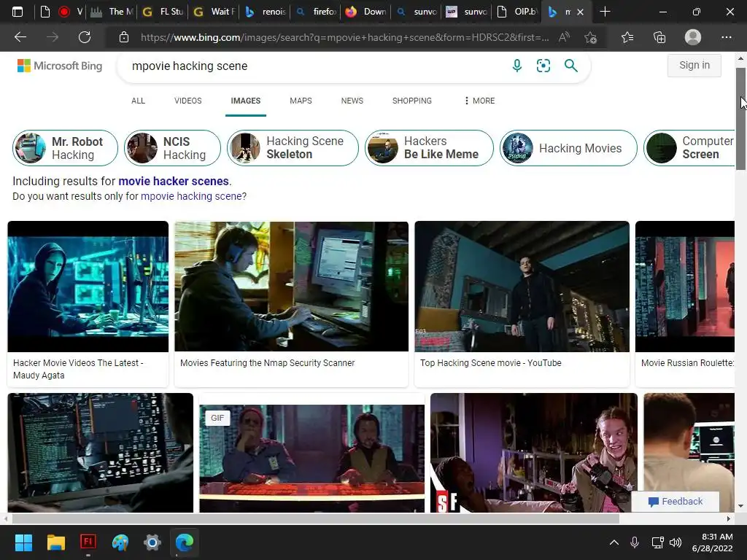Screen dimensions: 747x560
Task: Click the horizontal scrollbar thumb
Action: [x=315, y=518]
